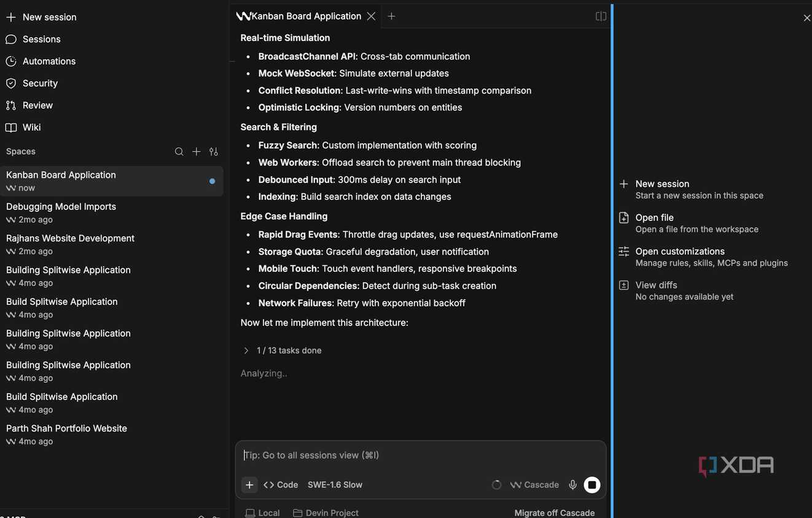
Task: Click View diffs
Action: click(x=676, y=291)
